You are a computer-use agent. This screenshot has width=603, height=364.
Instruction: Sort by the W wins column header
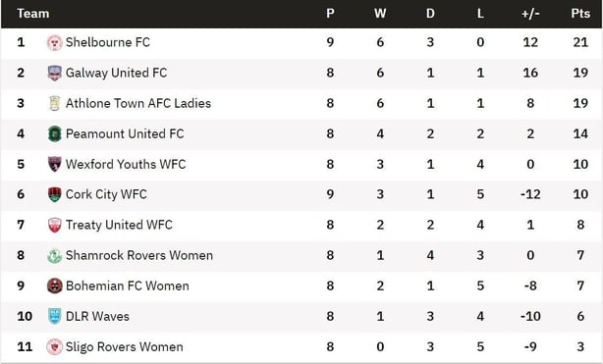[x=380, y=14]
